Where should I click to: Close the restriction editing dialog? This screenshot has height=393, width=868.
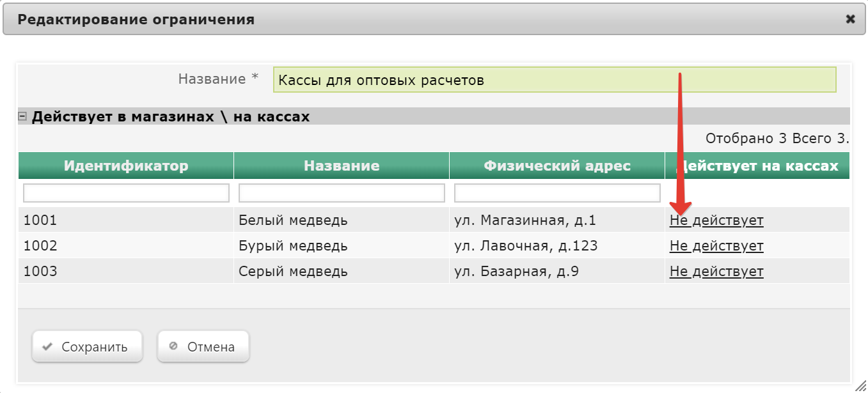click(x=850, y=19)
